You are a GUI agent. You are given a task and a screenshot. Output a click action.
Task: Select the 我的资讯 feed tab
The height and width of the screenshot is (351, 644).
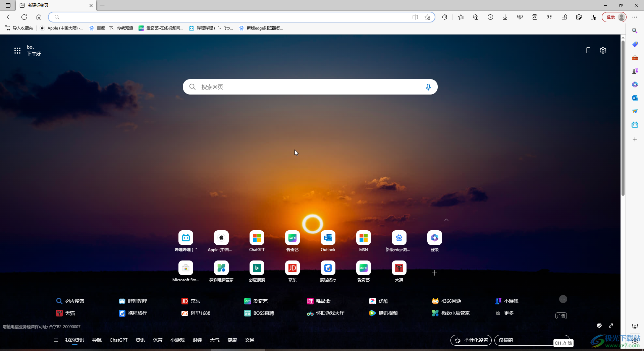tap(75, 340)
